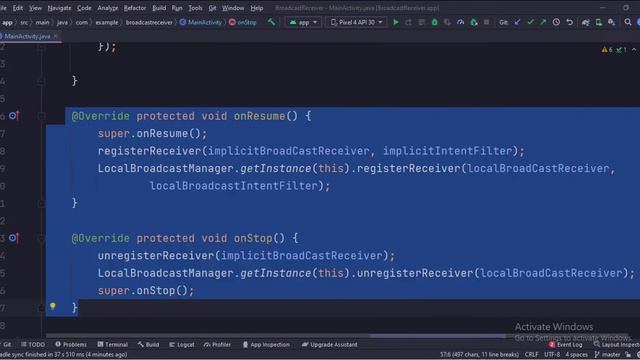The width and height of the screenshot is (640, 360).
Task: Expand inspection widget chevron arrow
Action: tap(634, 50)
